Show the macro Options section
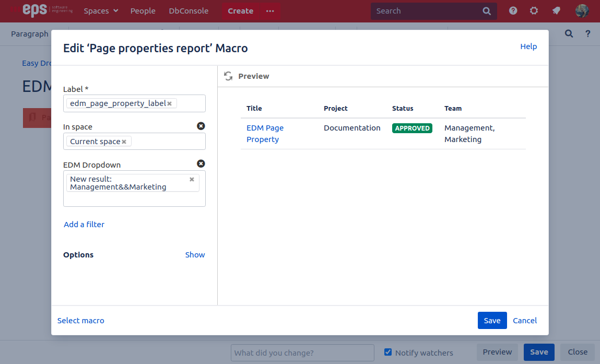600x364 pixels. pos(195,255)
